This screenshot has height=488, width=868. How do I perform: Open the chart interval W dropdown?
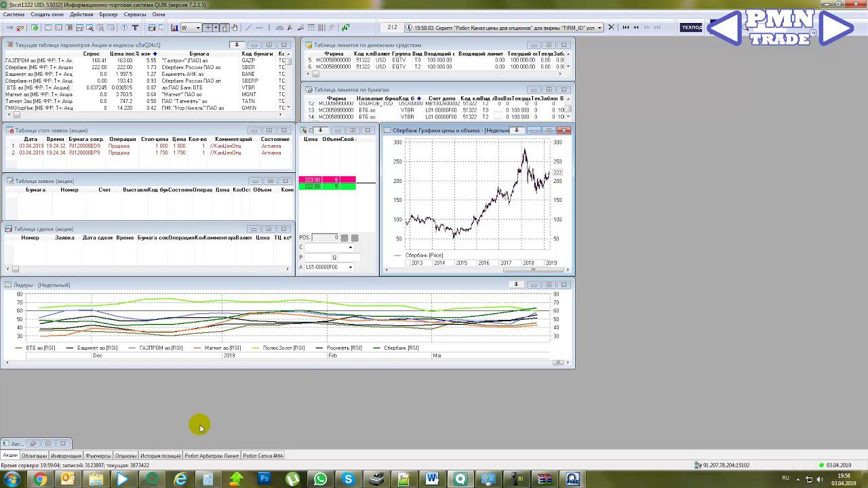click(198, 28)
